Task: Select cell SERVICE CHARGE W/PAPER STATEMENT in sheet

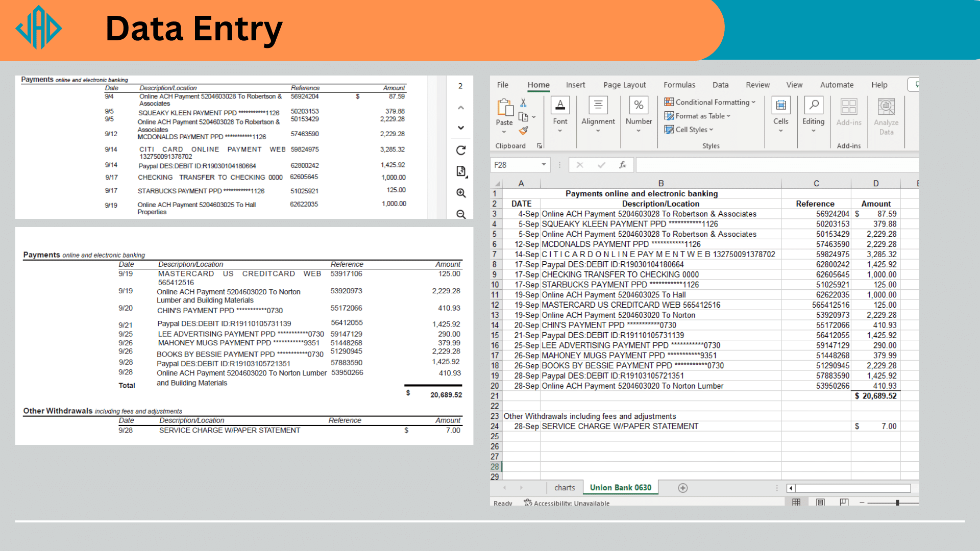Action: click(x=660, y=426)
